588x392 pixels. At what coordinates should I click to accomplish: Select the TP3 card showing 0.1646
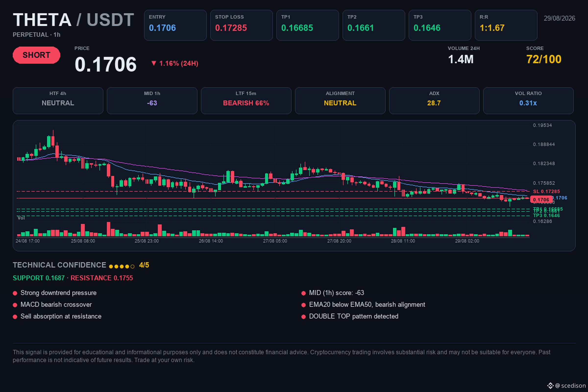[440, 25]
